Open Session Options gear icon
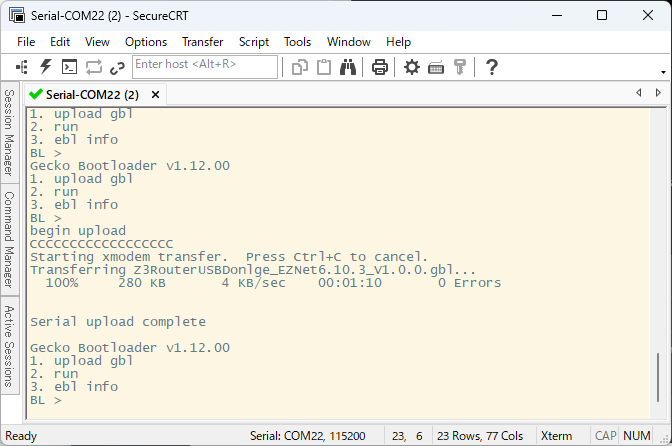 [412, 67]
